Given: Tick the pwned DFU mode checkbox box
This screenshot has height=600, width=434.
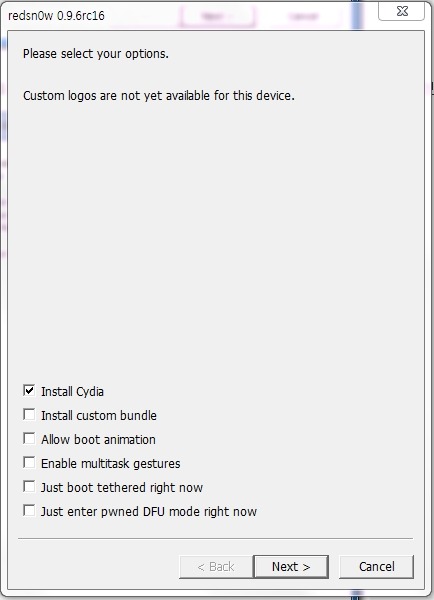Looking at the screenshot, I should (29, 510).
